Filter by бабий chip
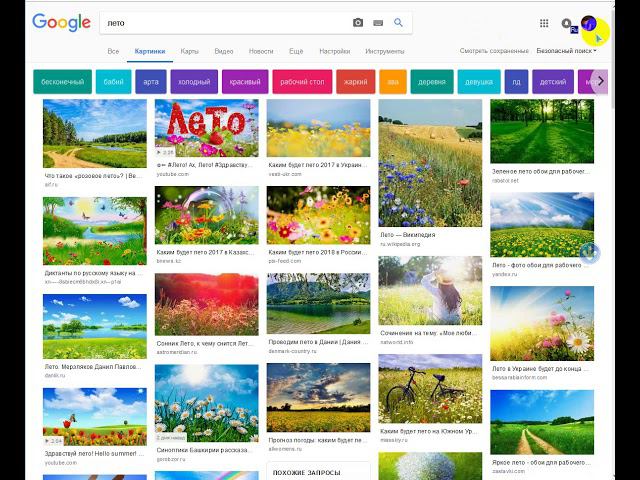This screenshot has height=480, width=640. pyautogui.click(x=113, y=82)
